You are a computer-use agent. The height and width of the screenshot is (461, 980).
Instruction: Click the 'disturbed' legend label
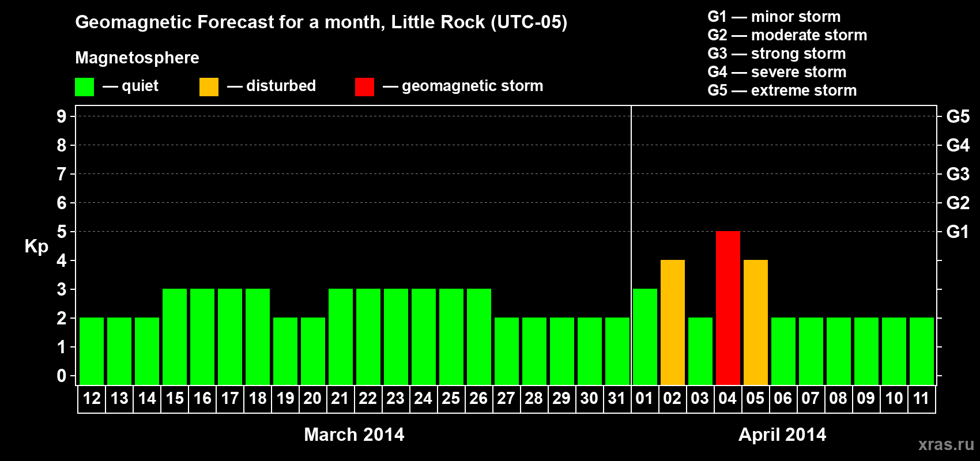pyautogui.click(x=281, y=86)
